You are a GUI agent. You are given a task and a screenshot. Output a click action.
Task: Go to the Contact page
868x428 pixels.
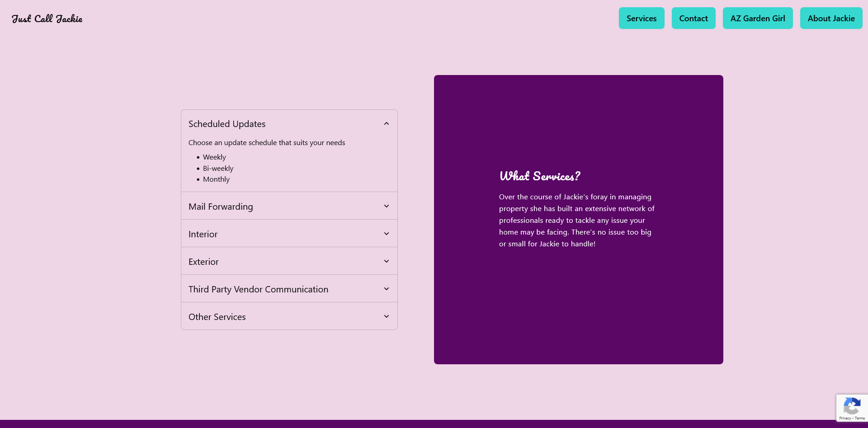(x=693, y=19)
